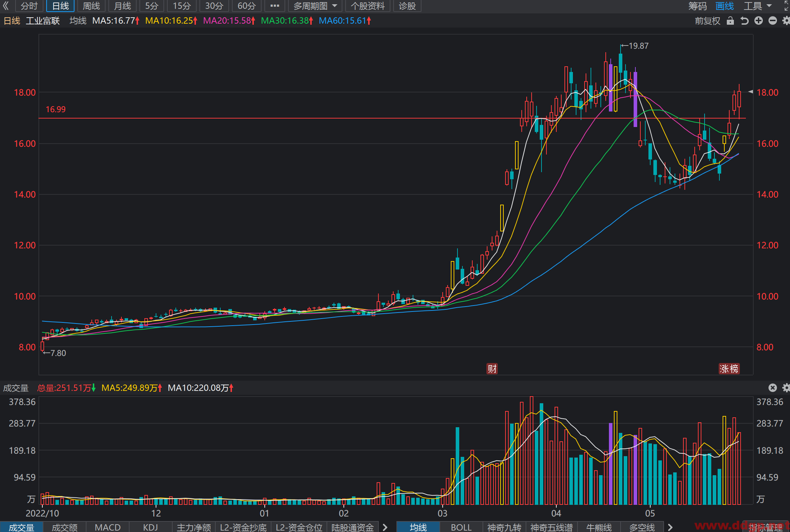Expand the 多周期图 dropdown
Screen dimensions: 790x532
point(315,6)
